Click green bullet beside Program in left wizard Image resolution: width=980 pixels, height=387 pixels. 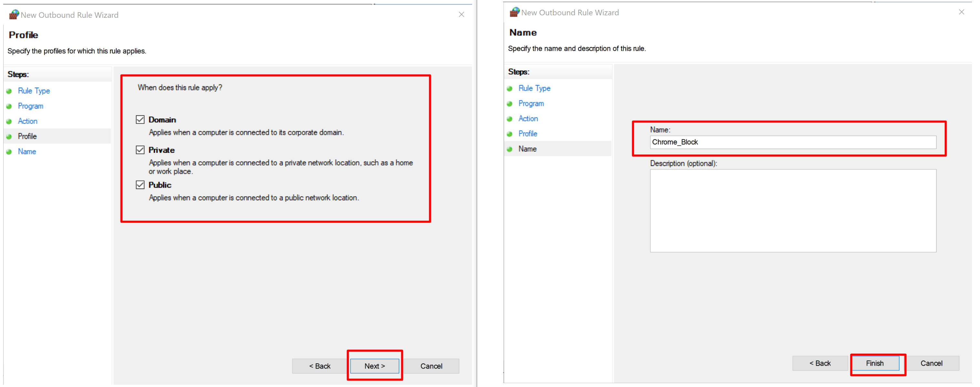(9, 106)
